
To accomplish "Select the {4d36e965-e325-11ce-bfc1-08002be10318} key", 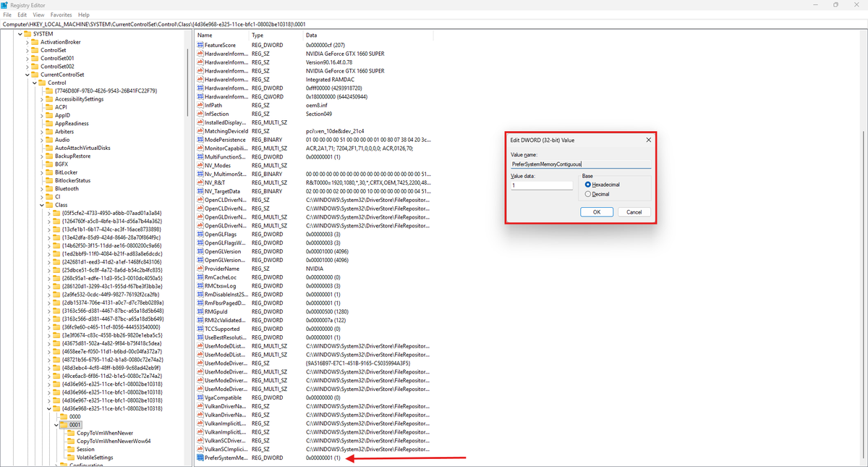I will tap(112, 384).
